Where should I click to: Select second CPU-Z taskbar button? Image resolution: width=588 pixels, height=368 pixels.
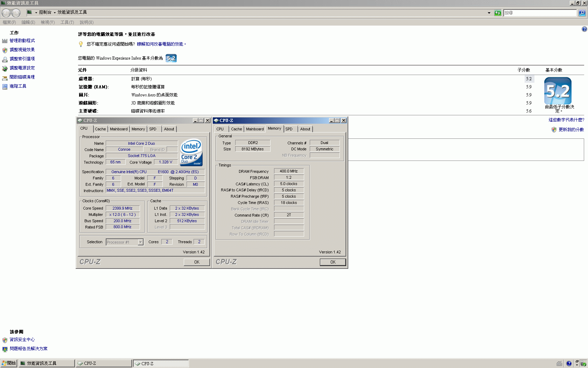tap(161, 363)
